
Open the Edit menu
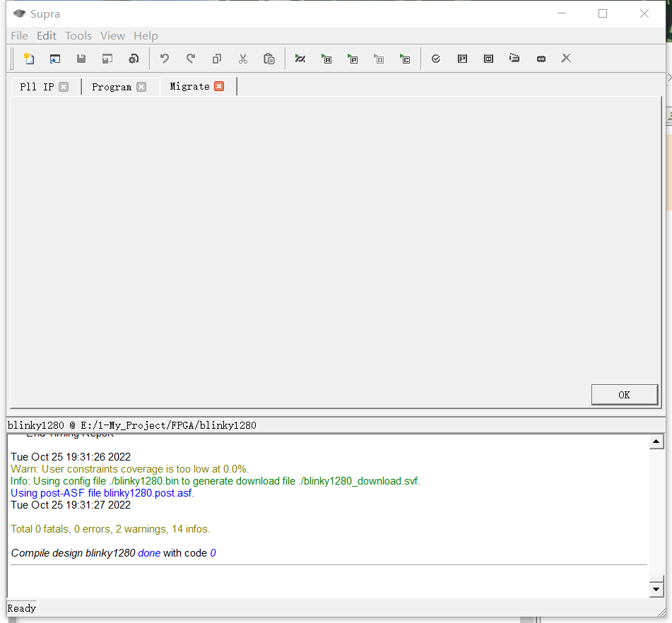point(47,35)
